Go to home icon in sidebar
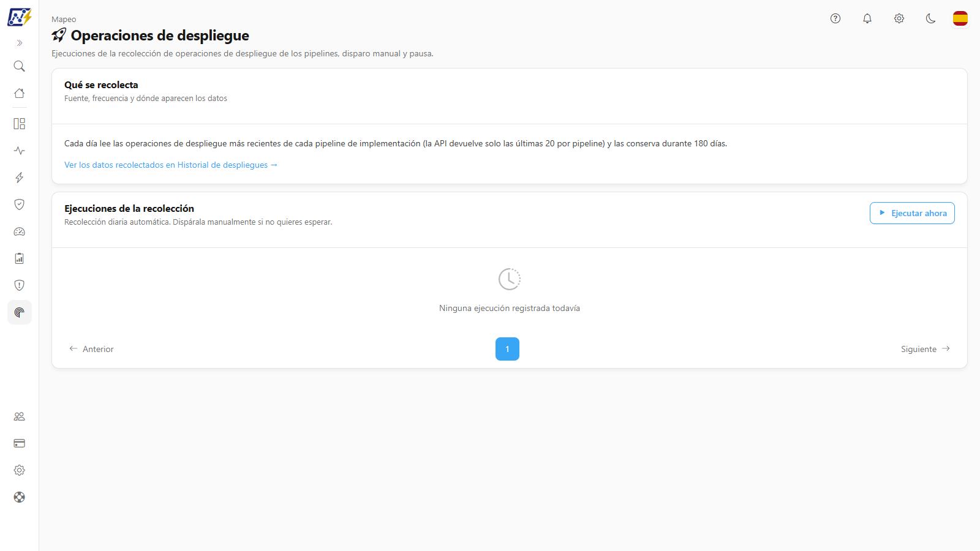 (x=20, y=93)
